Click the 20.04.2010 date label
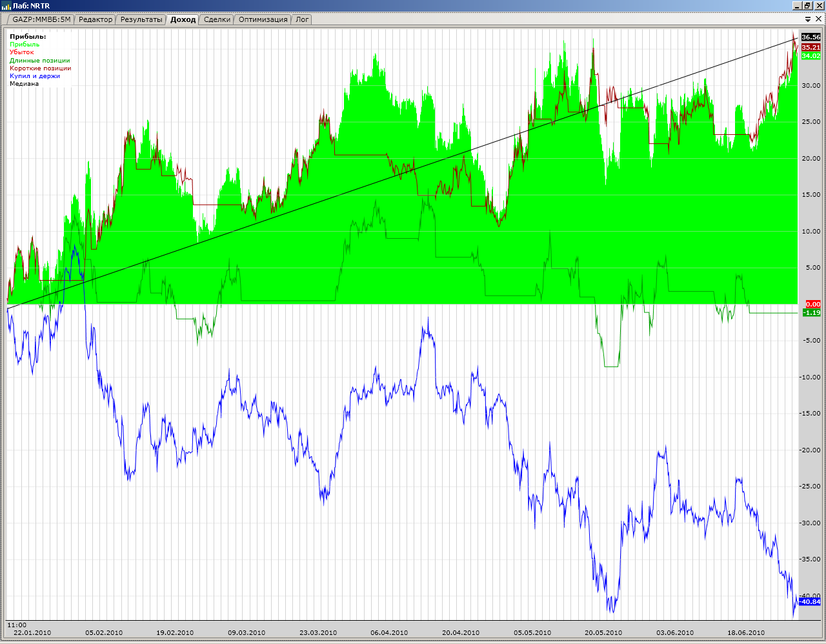This screenshot has height=644, width=826. pos(461,633)
